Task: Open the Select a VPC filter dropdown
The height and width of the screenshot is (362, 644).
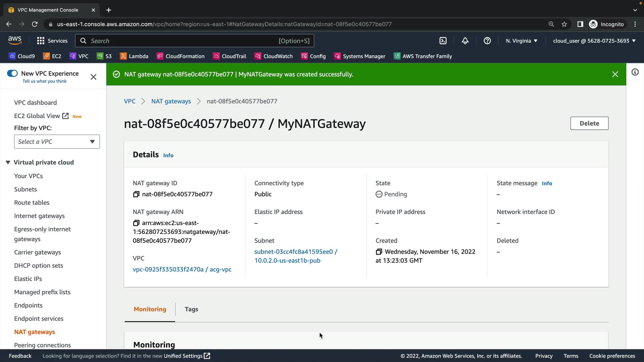Action: click(57, 142)
